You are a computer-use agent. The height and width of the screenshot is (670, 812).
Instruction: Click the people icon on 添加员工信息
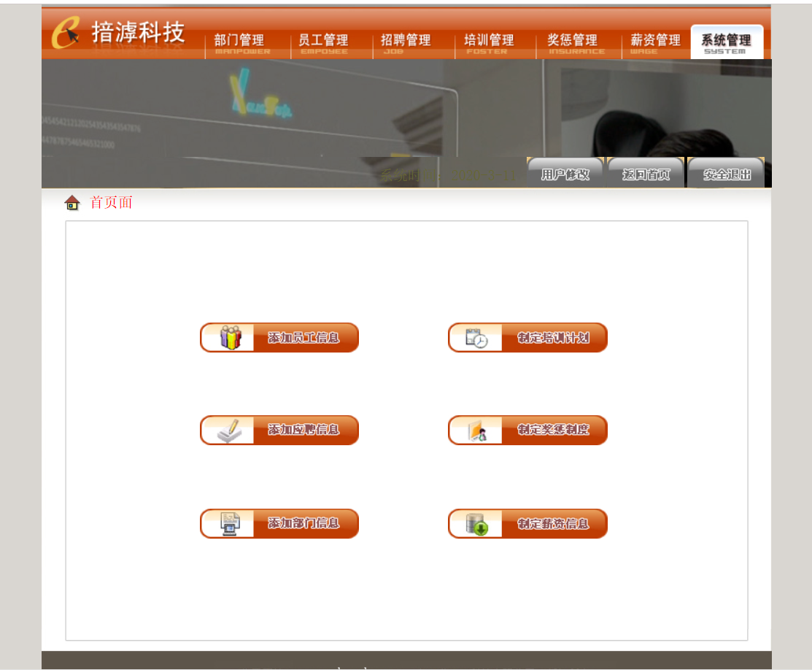(231, 337)
